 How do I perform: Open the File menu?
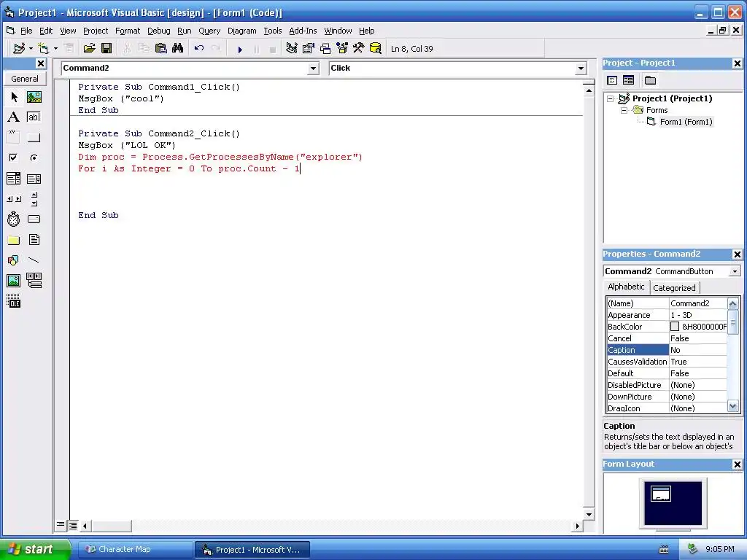(26, 31)
